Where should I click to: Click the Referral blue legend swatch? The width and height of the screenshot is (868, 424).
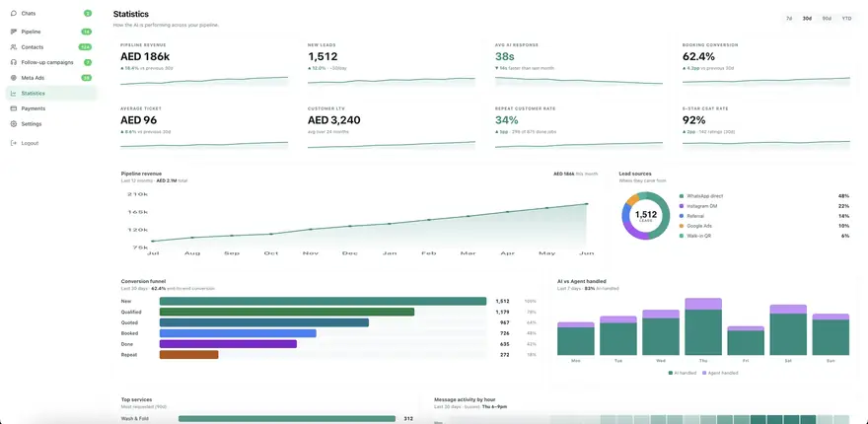681,216
